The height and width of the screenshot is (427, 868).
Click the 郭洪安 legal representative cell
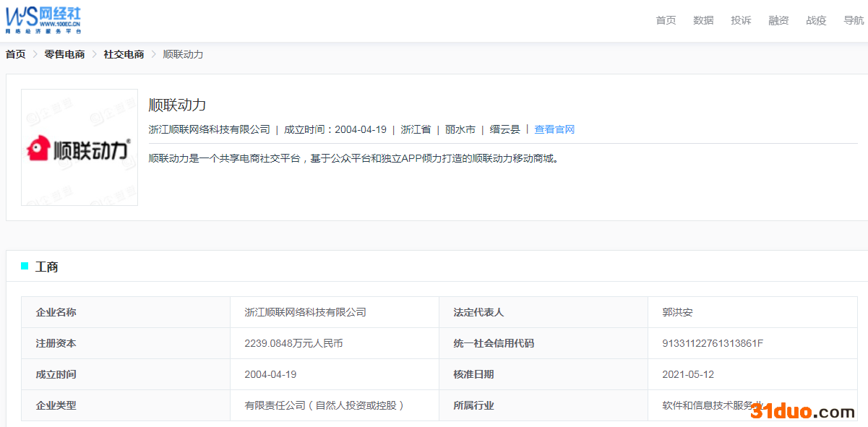click(752, 312)
